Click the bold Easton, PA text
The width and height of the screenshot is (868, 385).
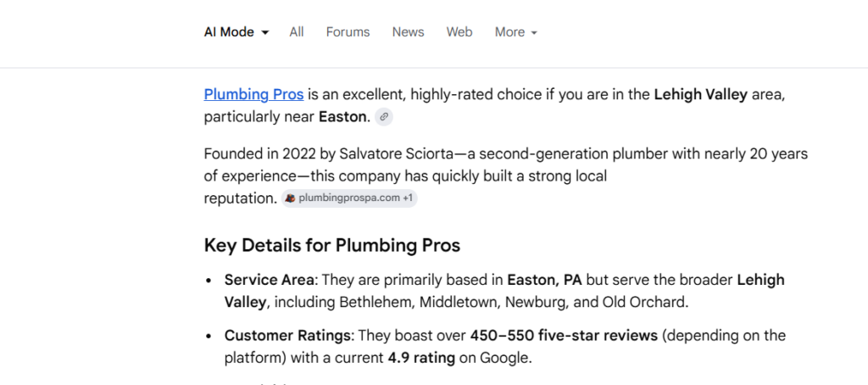542,280
